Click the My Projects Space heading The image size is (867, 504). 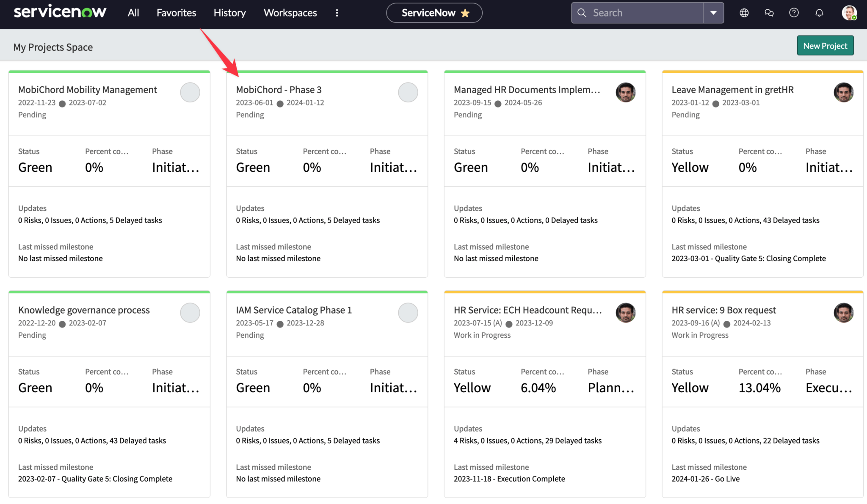(x=53, y=47)
